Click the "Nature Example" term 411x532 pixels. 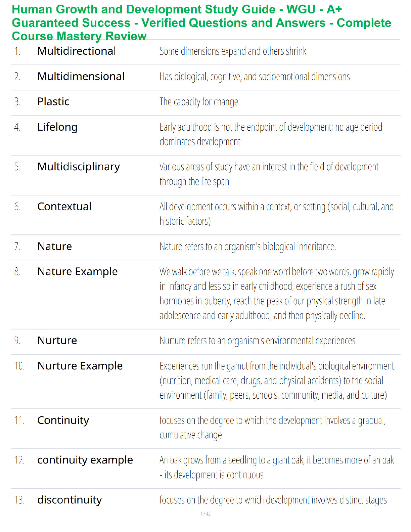(78, 271)
